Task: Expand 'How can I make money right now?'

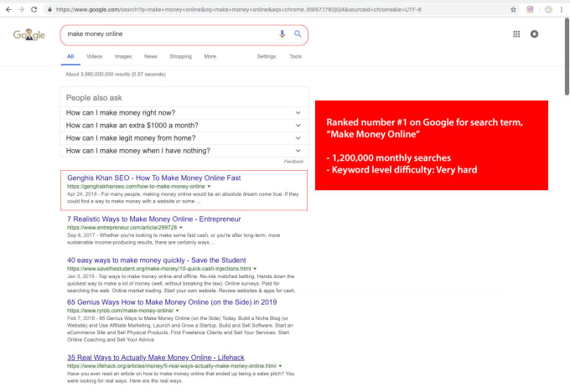Action: pos(184,113)
